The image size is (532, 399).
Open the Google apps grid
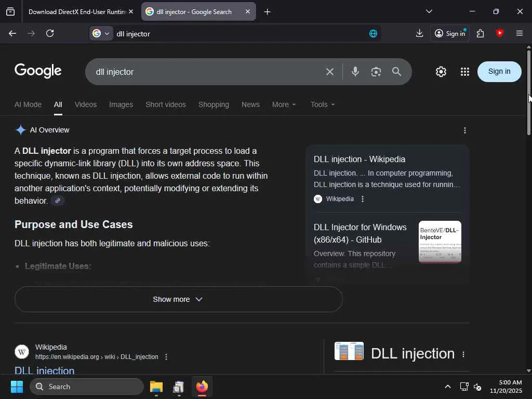point(465,72)
